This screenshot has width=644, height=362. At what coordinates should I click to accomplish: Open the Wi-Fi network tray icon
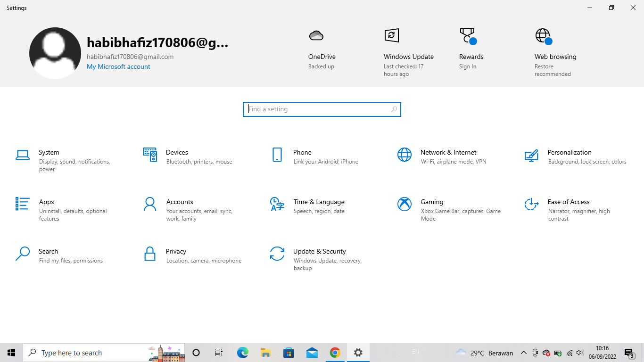[x=570, y=353]
